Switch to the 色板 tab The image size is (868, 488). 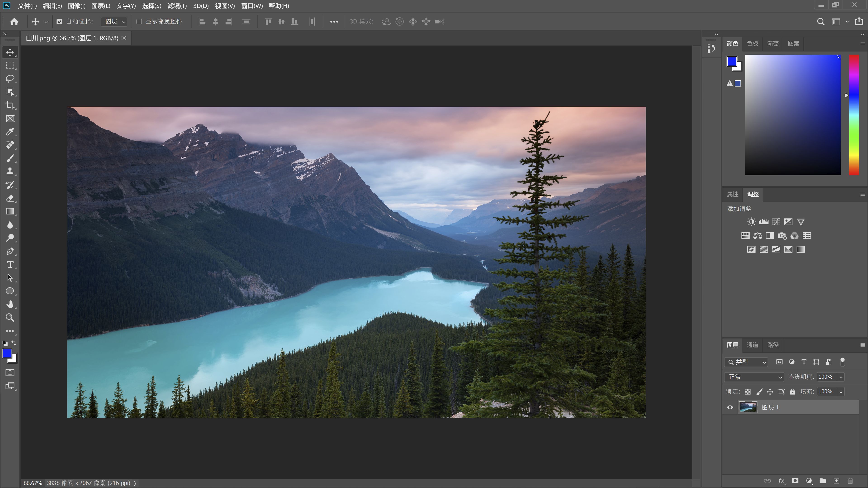click(x=752, y=43)
